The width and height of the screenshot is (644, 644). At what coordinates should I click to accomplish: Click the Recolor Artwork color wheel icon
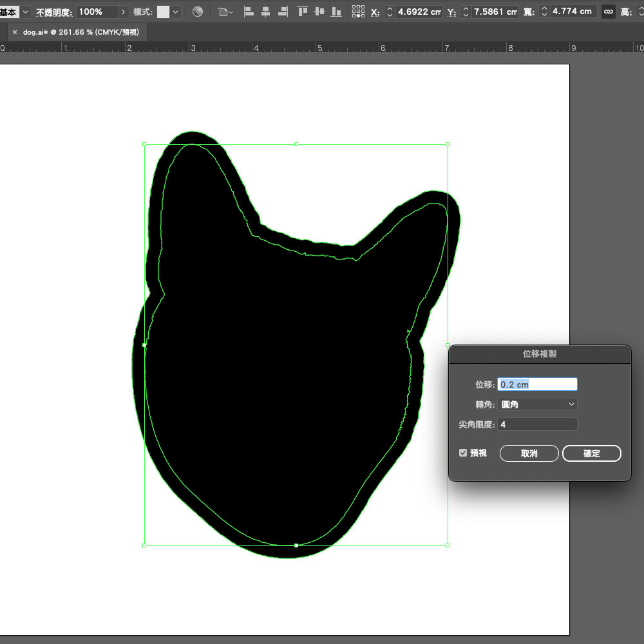(x=198, y=12)
